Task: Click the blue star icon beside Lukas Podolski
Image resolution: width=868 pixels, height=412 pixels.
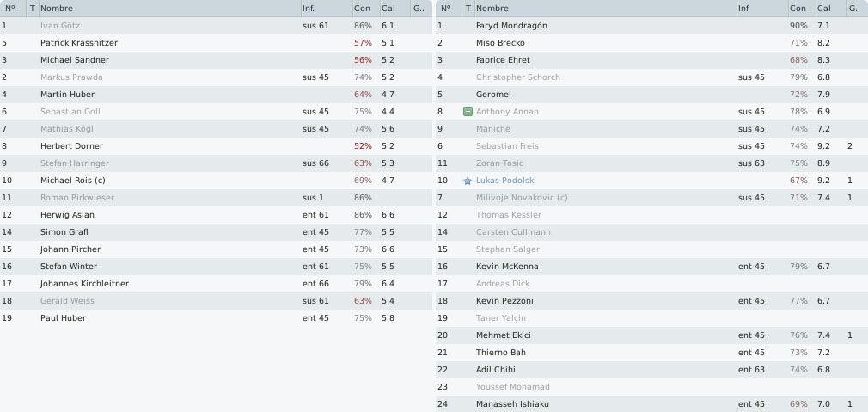Action: (468, 181)
